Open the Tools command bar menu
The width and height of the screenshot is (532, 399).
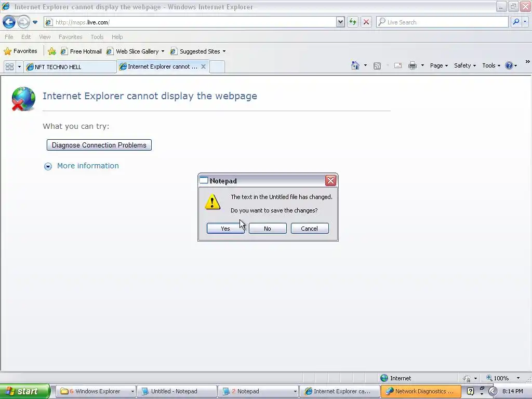pyautogui.click(x=491, y=65)
